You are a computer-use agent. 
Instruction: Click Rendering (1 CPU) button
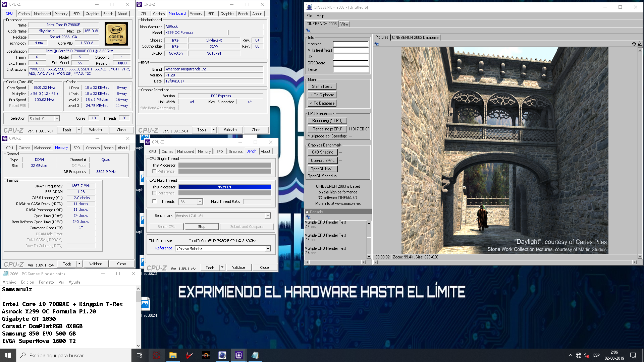pyautogui.click(x=327, y=121)
